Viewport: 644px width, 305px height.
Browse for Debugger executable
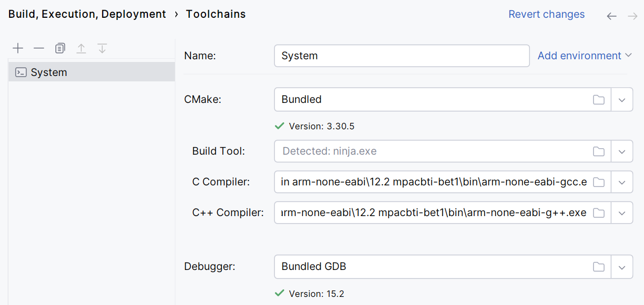click(598, 267)
